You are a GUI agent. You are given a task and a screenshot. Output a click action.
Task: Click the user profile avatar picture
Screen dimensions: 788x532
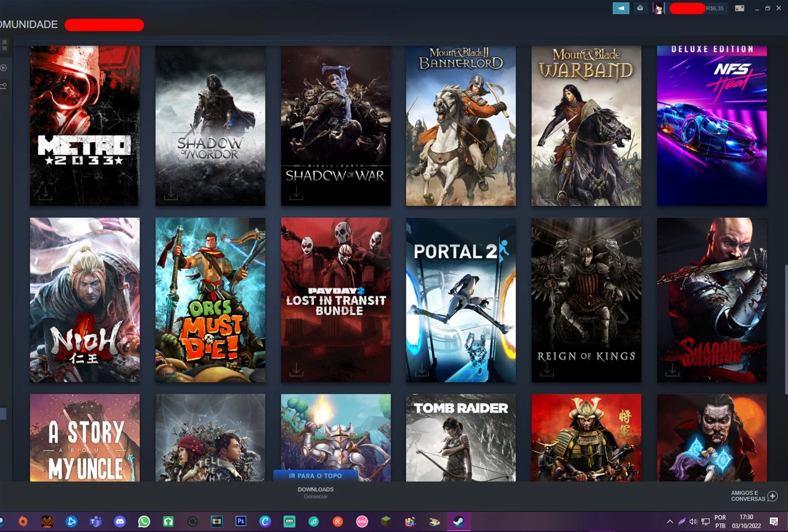coord(658,8)
